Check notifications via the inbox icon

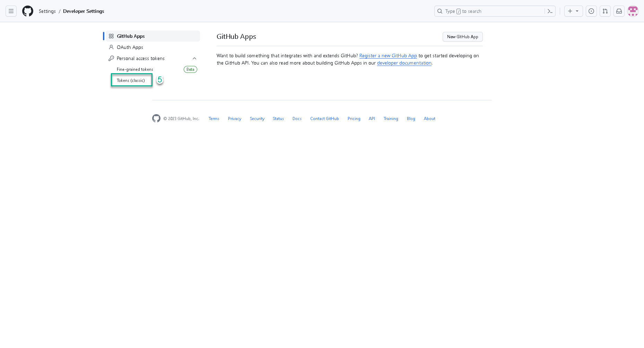coord(619,11)
